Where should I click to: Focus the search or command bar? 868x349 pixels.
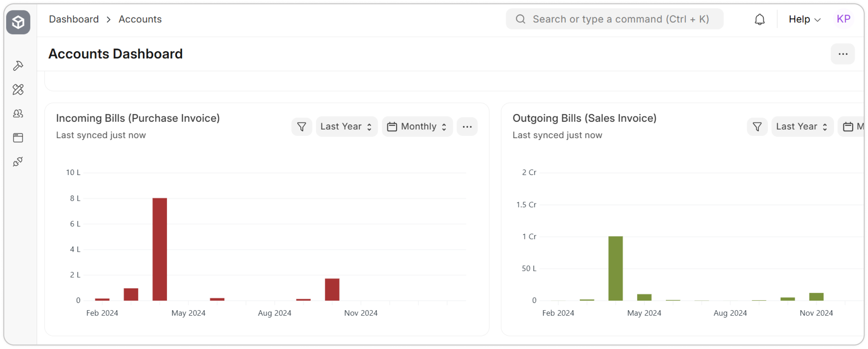[614, 19]
